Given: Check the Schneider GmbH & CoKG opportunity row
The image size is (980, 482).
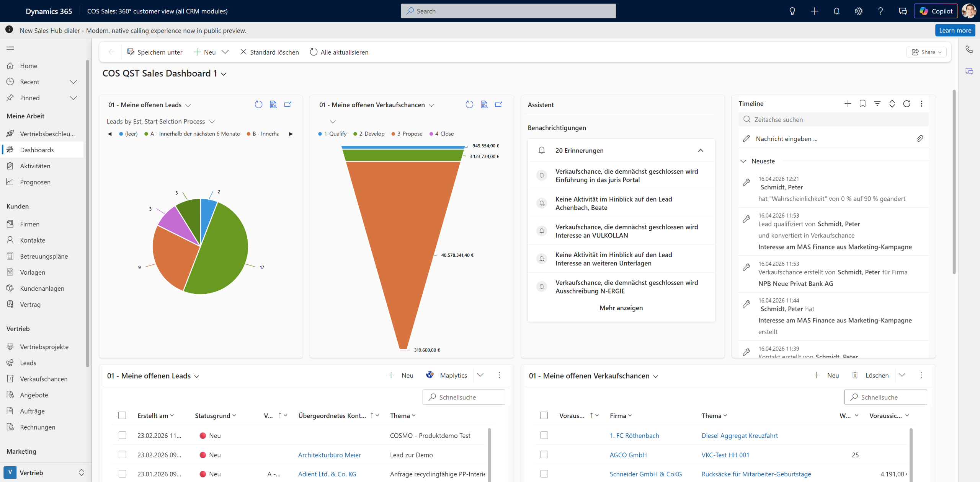Looking at the screenshot, I should [x=544, y=474].
